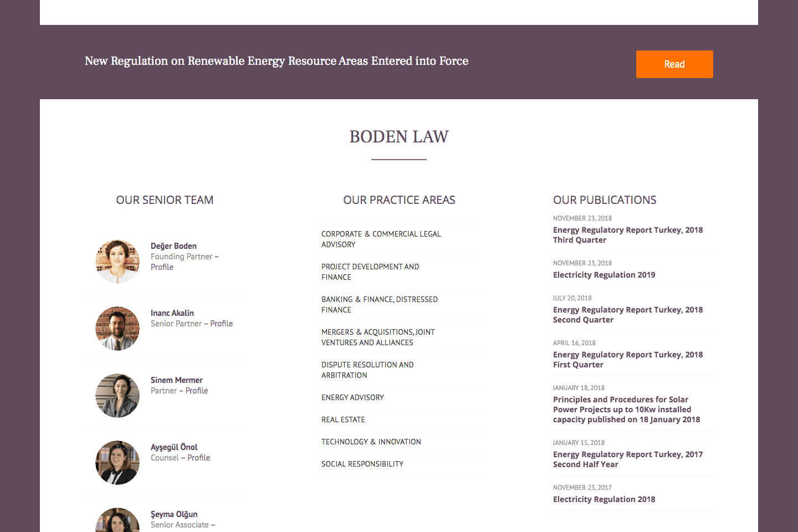
Task: Open Mergers & Acquisitions, Joint Ventures and Alliances
Action: 378,337
